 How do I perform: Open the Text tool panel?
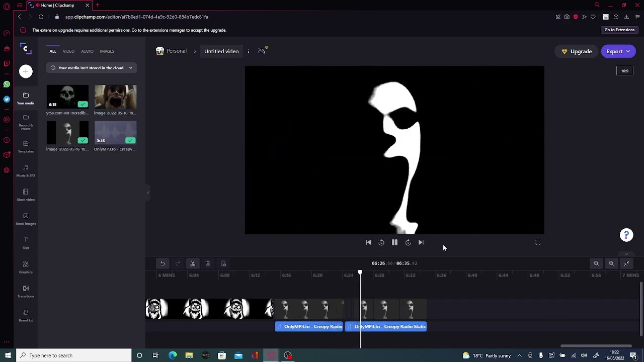(26, 243)
